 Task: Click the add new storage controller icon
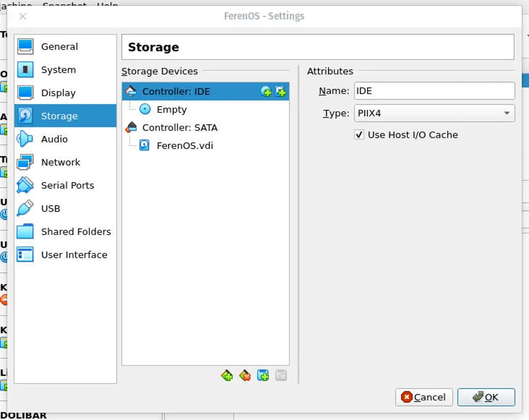pos(227,375)
